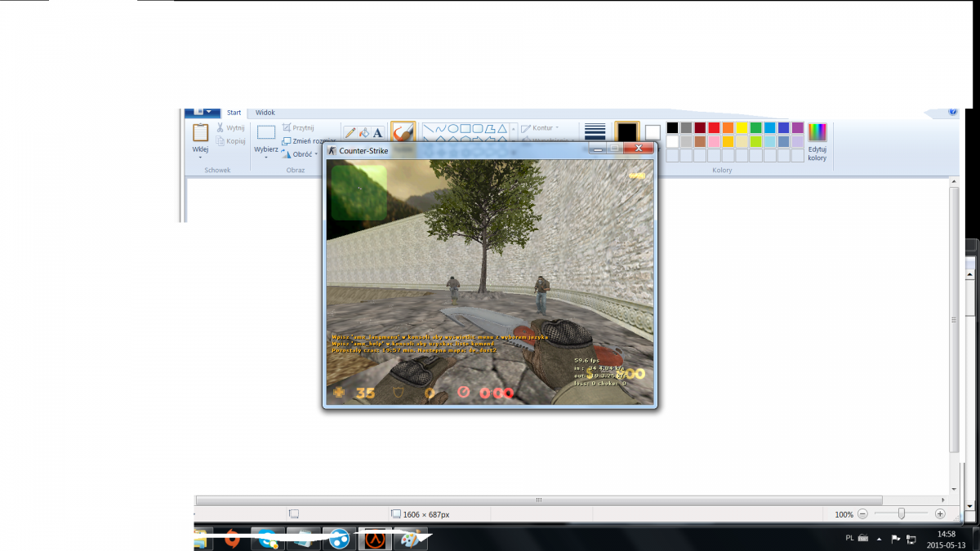Choose orange swatch in palette top row
This screenshot has width=980, height=551.
pos(728,127)
